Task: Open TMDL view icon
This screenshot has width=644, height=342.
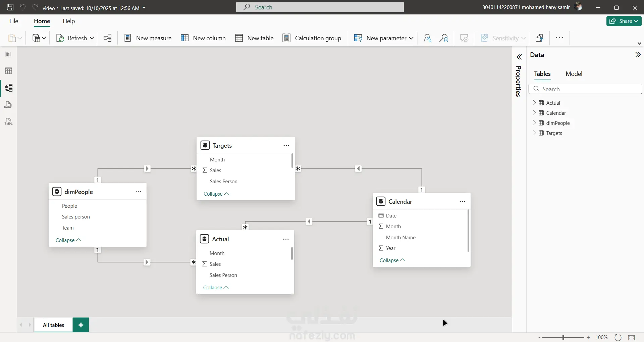Action: (8, 121)
